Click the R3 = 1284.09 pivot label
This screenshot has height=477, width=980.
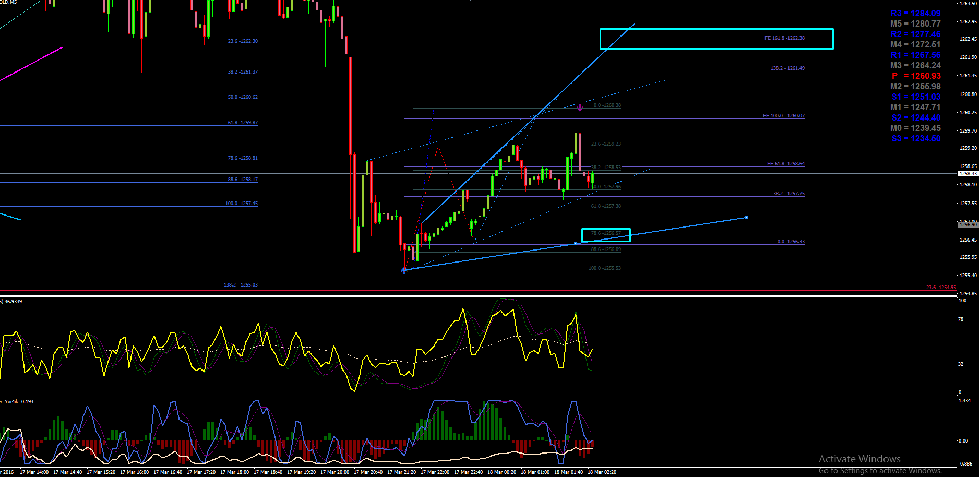915,14
